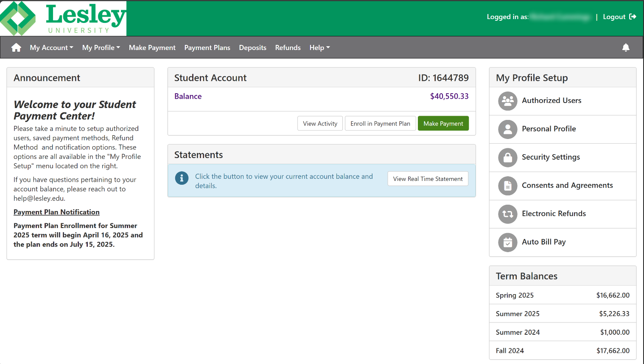
Task: Click the Balance label in Student Account
Action: pos(188,96)
